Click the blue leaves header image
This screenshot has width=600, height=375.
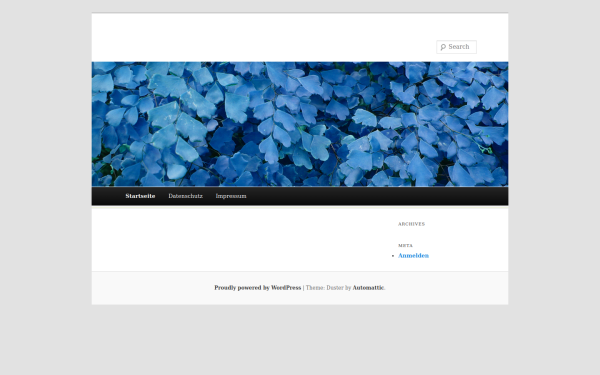(300, 124)
